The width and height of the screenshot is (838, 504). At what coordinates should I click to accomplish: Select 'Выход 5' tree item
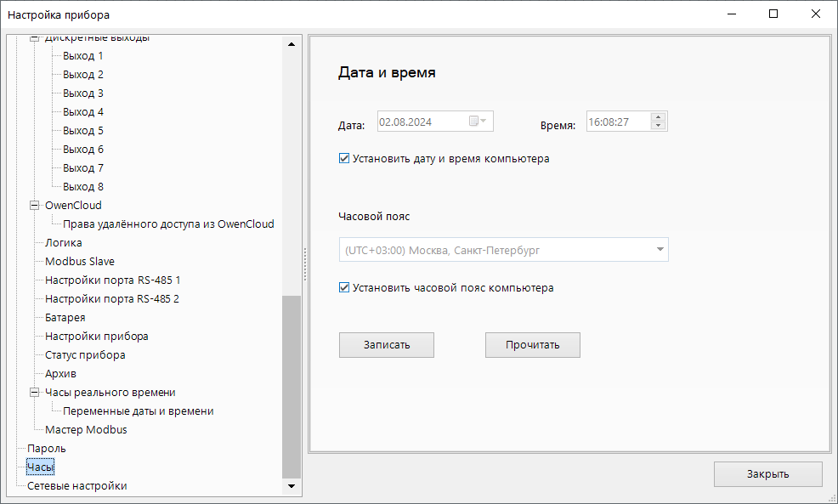82,131
